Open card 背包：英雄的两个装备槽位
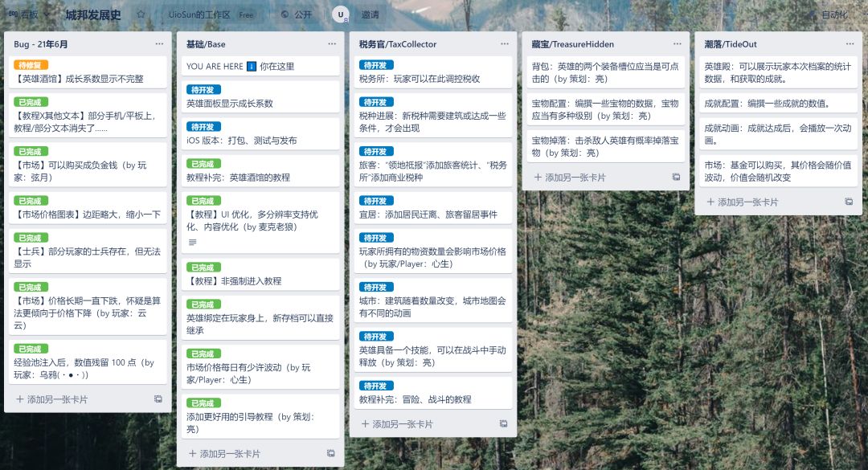 (606, 72)
